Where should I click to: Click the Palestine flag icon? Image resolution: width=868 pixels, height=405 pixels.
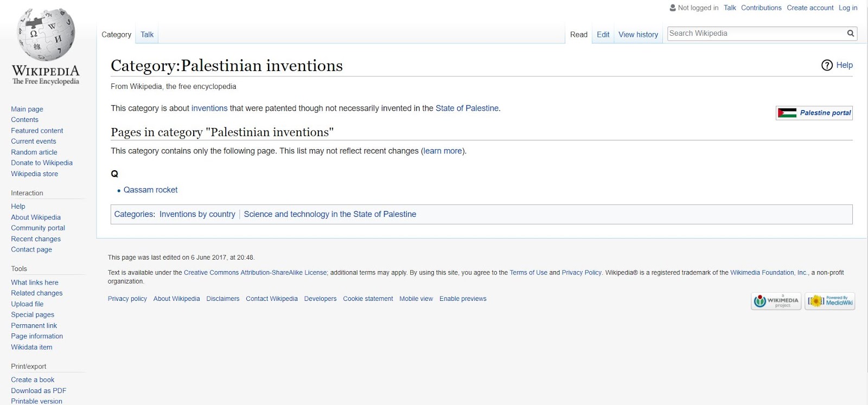click(787, 113)
